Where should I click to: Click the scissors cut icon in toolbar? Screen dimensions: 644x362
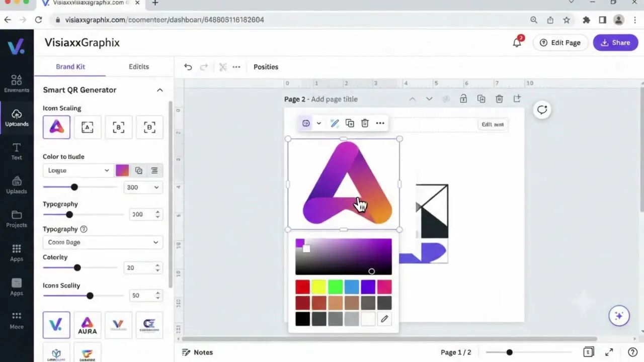click(223, 67)
